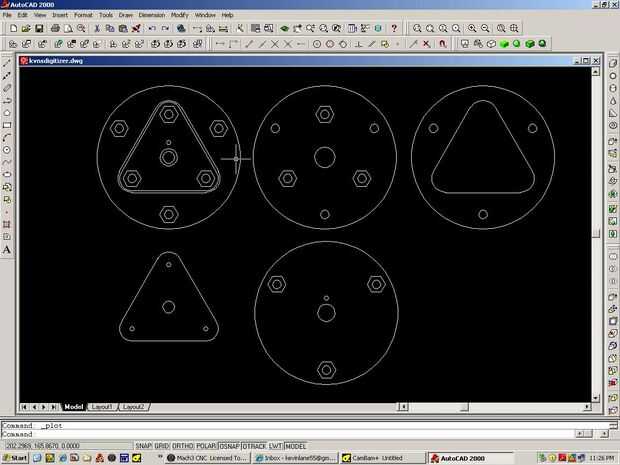Click the Zoom Out magnifier with minus

485,28
